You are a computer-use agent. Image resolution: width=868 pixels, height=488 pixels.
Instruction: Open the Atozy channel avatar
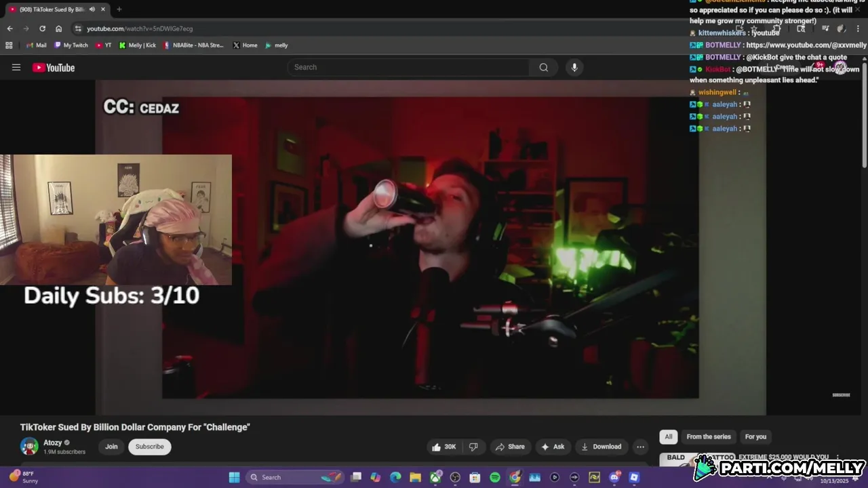click(29, 446)
